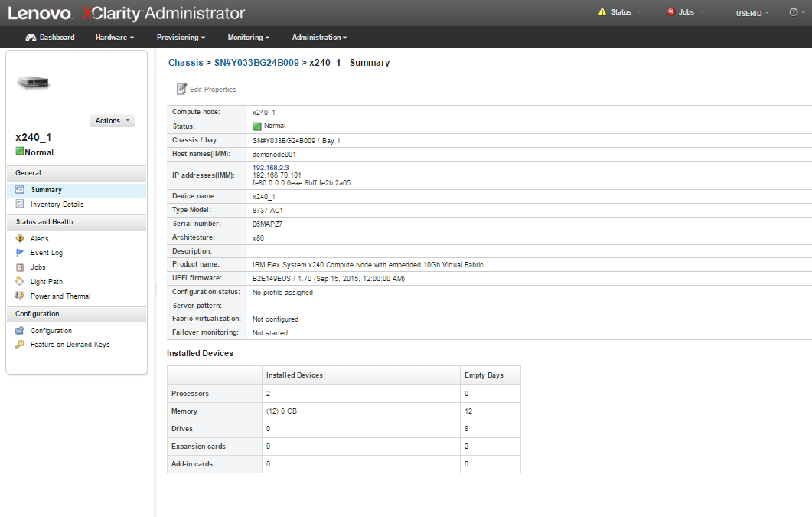
Task: Click the Power and Thermal icon
Action: pos(20,296)
